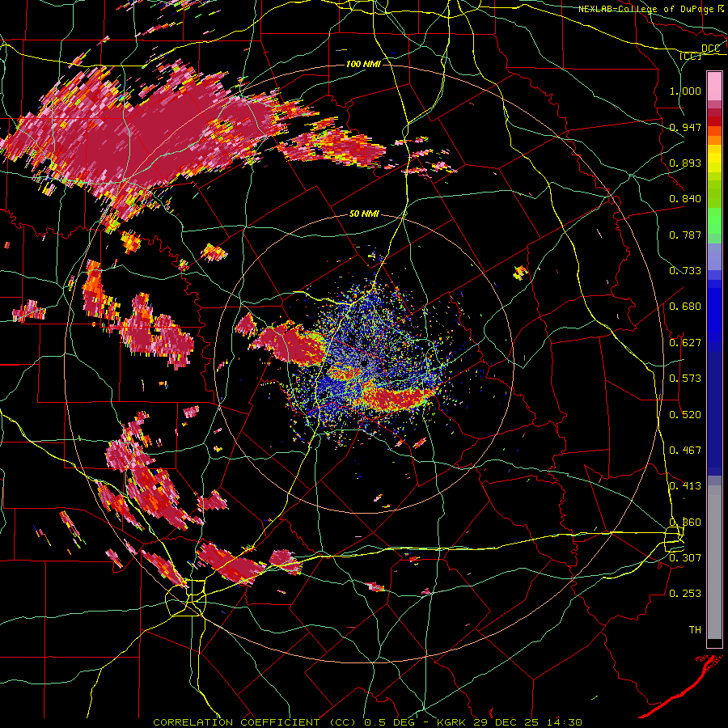This screenshot has height=728, width=728.
Task: Click the 0.627 scale label
Action: 685,343
